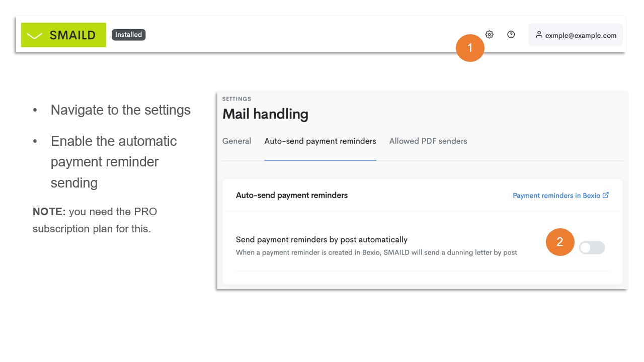Viewport: 644px width, 362px height.
Task: Switch to the General tab
Action: tap(236, 141)
